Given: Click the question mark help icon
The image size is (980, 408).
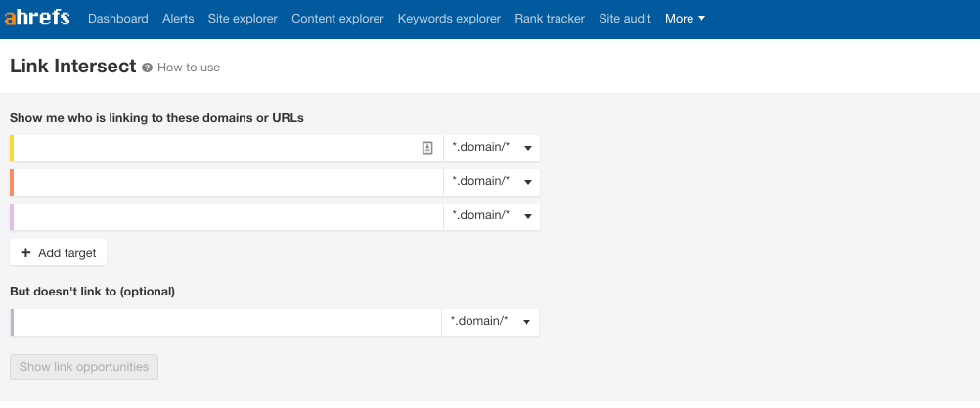Looking at the screenshot, I should tap(147, 68).
